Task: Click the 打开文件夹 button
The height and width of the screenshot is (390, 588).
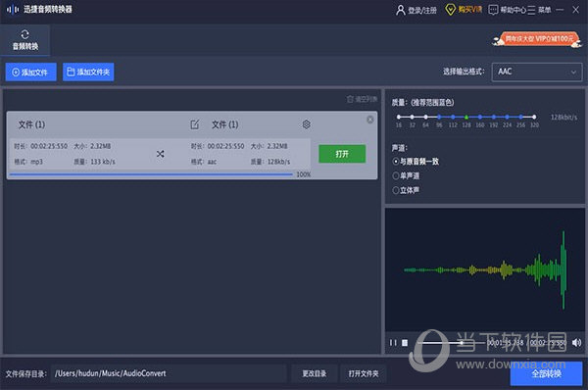Action: pos(363,373)
